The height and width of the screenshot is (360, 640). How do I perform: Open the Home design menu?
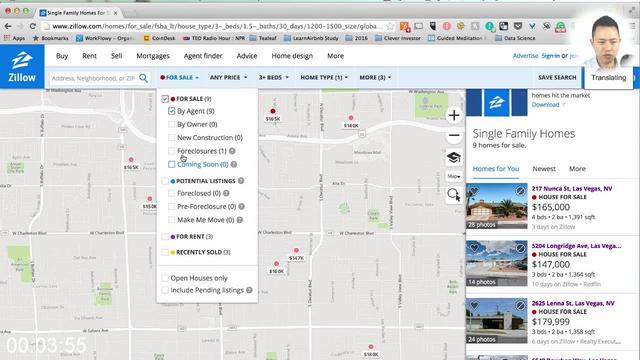(292, 56)
